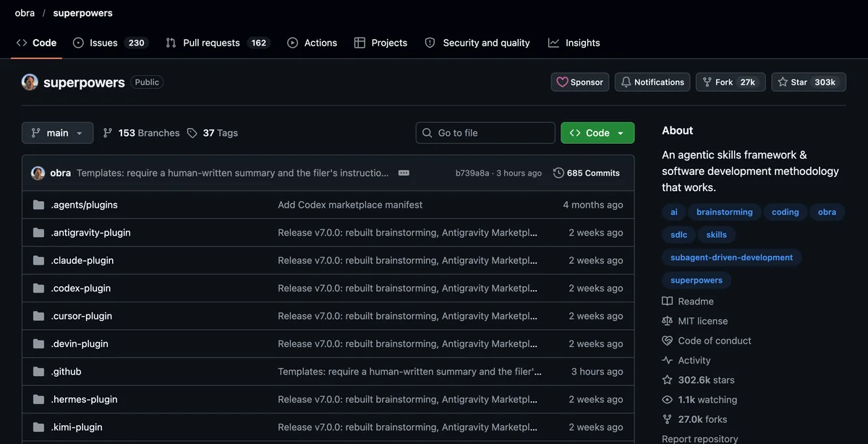Click the folder icon for .claude-plugin

[x=38, y=260]
